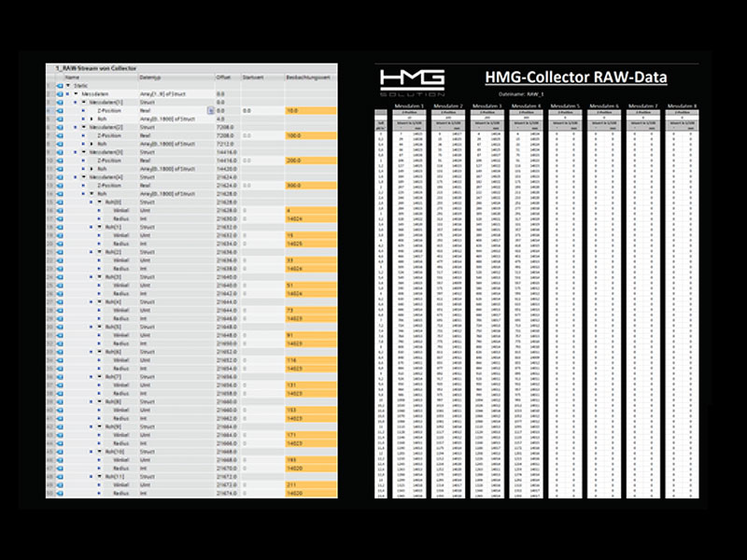This screenshot has width=747, height=560.
Task: Collapse the Roh[1] struct
Action: pyautogui.click(x=100, y=227)
